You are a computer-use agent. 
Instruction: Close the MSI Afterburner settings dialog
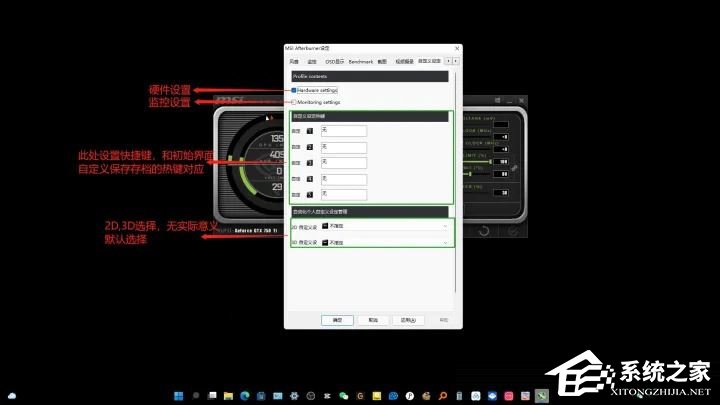coord(457,48)
